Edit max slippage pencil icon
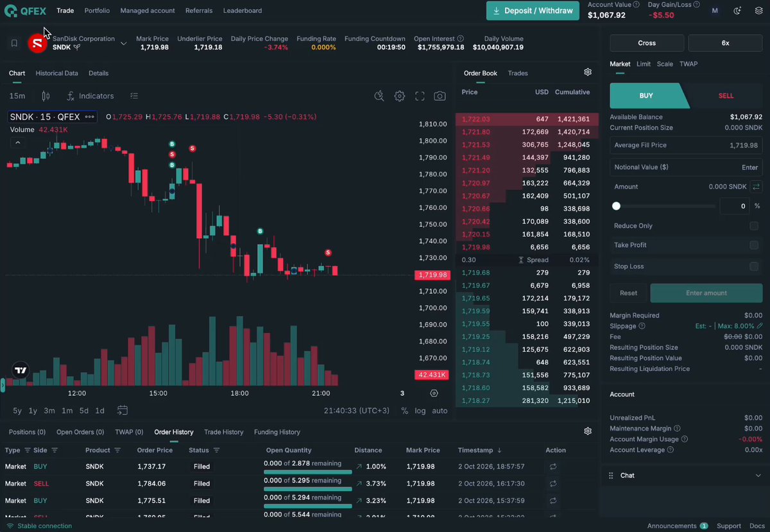Screen dimensions: 770x532 760,326
